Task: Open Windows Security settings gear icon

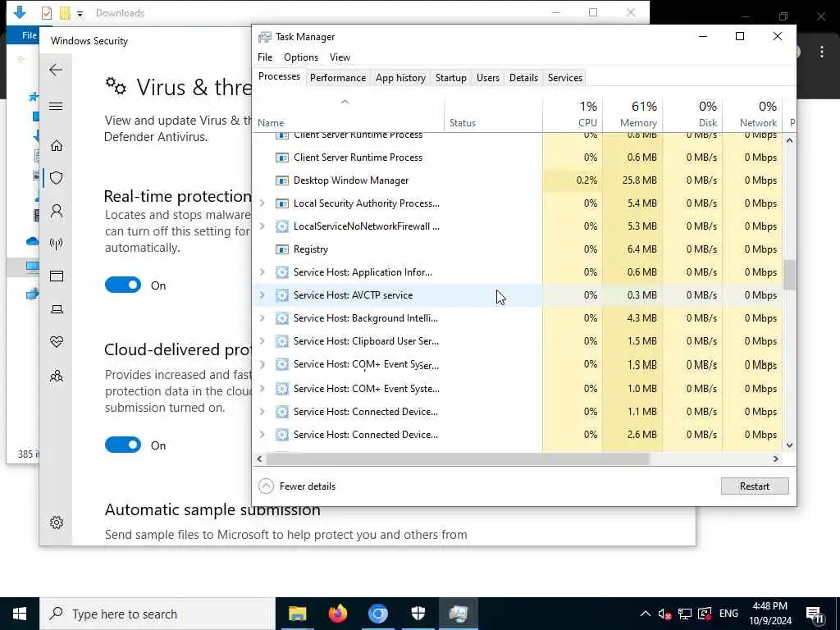Action: (x=57, y=523)
